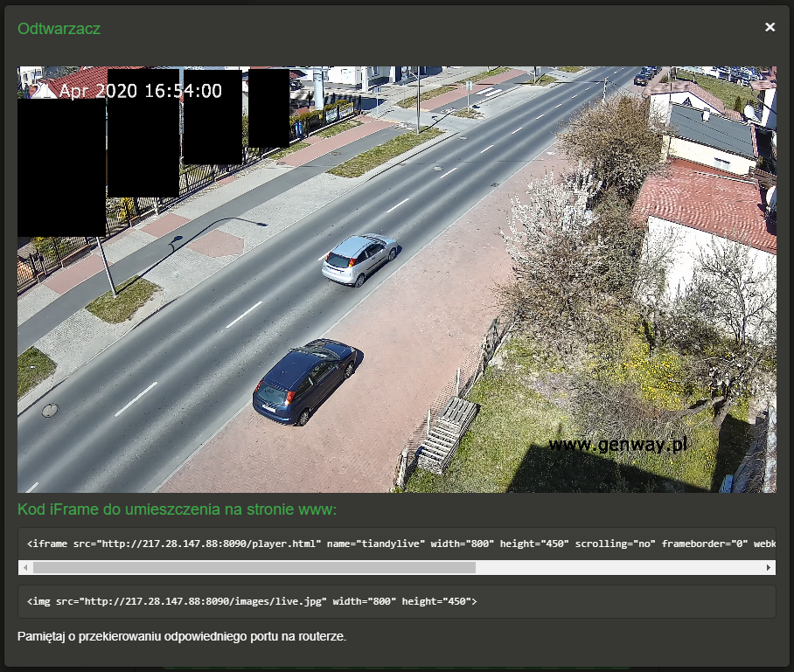Grab the horizontal scrollbar thumb under iframe code
Screen dimensions: 794x672
[254, 567]
